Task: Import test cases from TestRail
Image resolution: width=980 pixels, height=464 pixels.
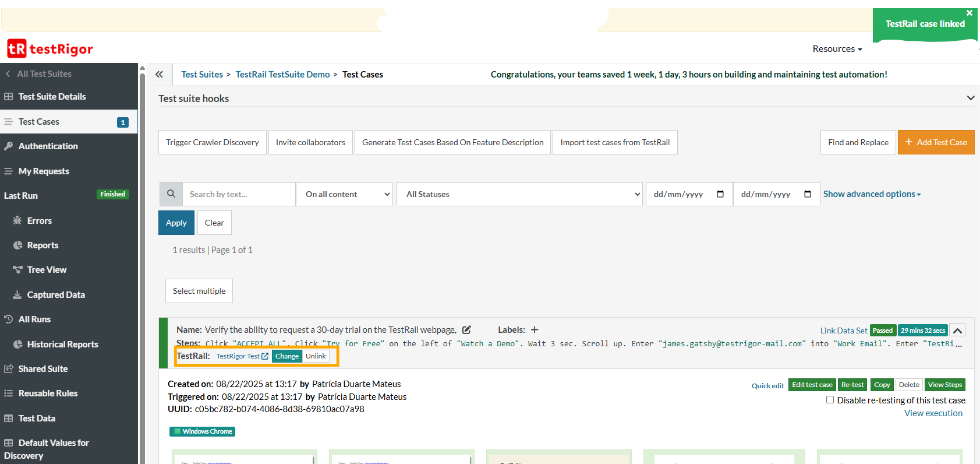Action: (x=615, y=142)
